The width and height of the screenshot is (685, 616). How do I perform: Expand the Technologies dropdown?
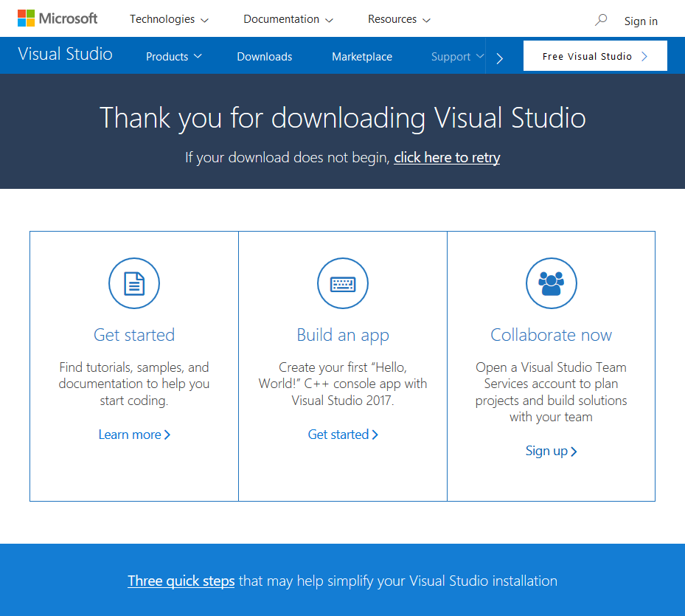click(x=169, y=19)
